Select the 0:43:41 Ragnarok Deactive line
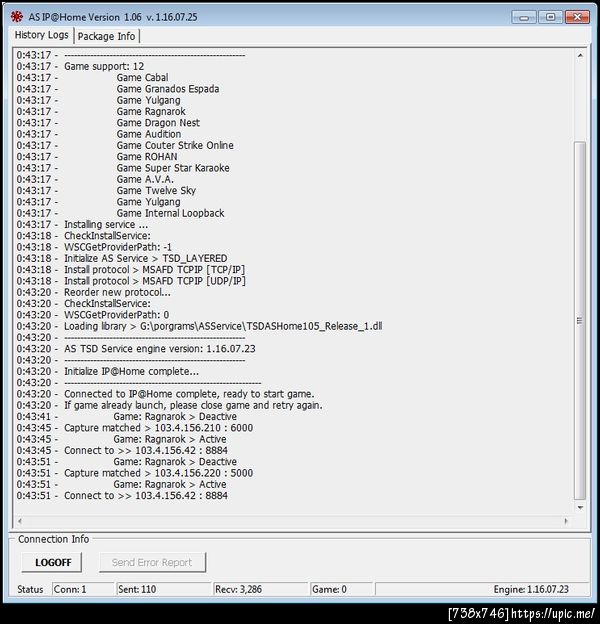 (127, 416)
